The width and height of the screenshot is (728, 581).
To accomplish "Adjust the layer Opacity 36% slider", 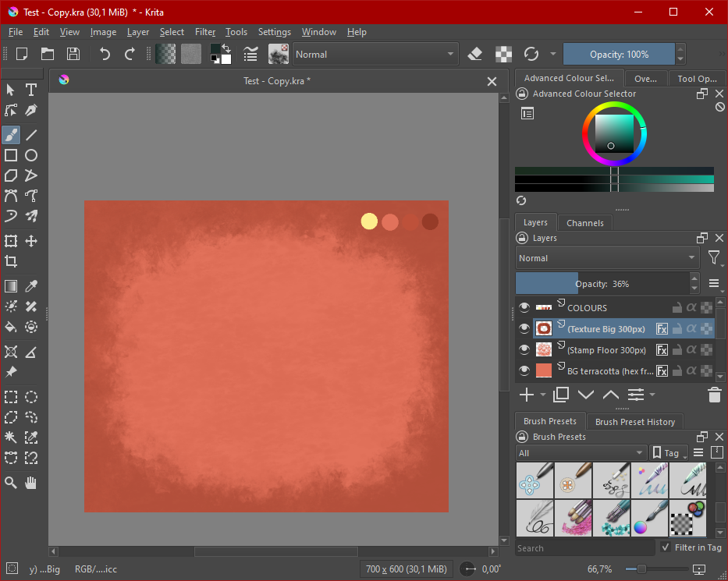I will pos(602,284).
